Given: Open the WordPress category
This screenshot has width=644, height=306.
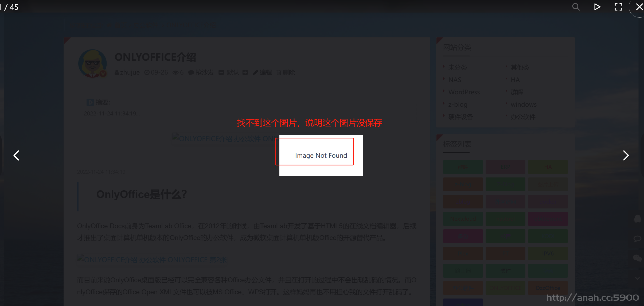Looking at the screenshot, I should click(464, 92).
